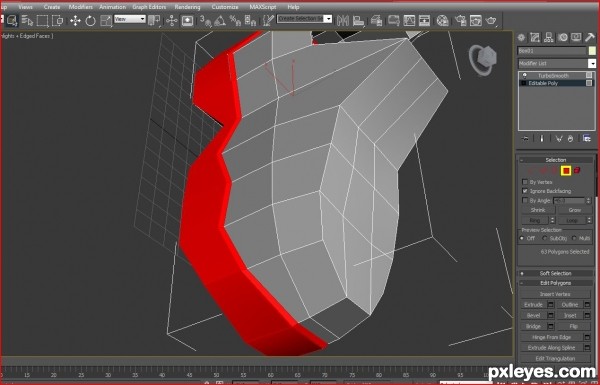Open the Rendering menu

click(x=187, y=7)
